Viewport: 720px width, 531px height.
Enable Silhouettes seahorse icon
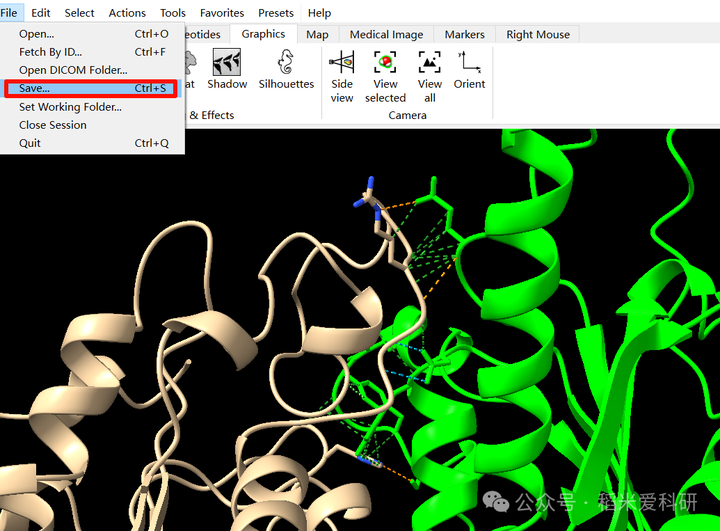pos(286,62)
